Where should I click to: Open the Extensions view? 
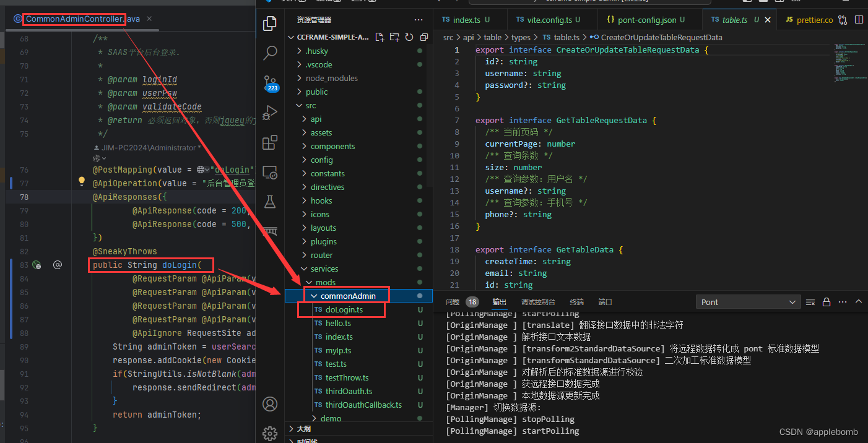tap(270, 142)
